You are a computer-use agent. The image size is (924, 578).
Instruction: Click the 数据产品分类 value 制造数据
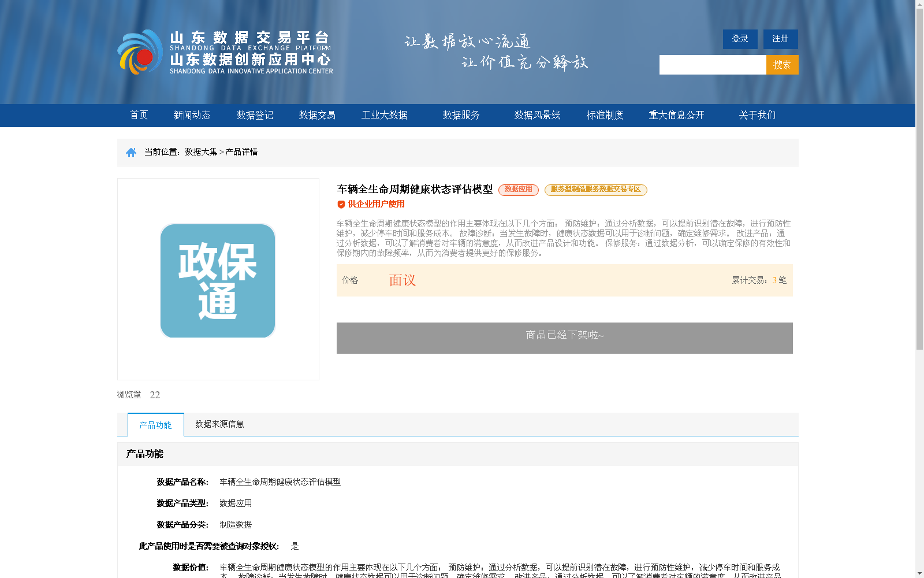(x=236, y=525)
